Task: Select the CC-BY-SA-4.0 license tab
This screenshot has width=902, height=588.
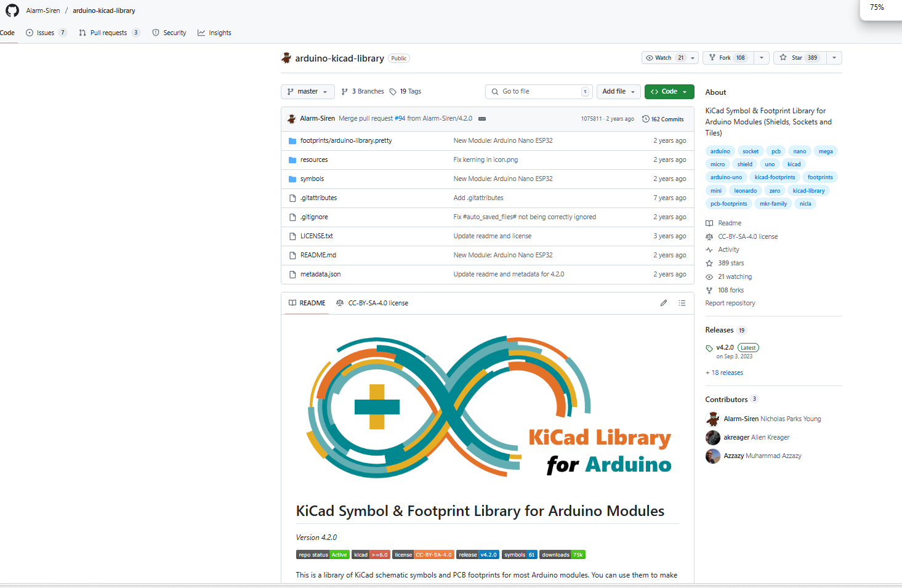Action: click(372, 303)
